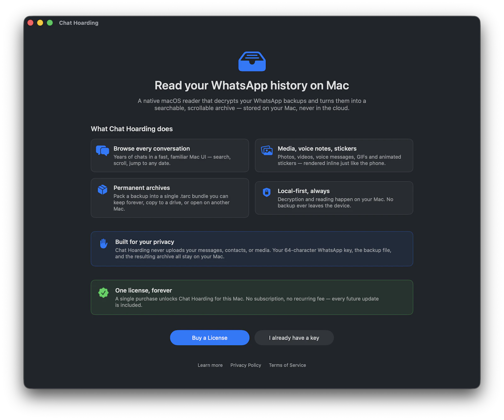This screenshot has width=504, height=420.
Task: Click the lock shield icon beside Local-first, always
Action: coord(267,192)
